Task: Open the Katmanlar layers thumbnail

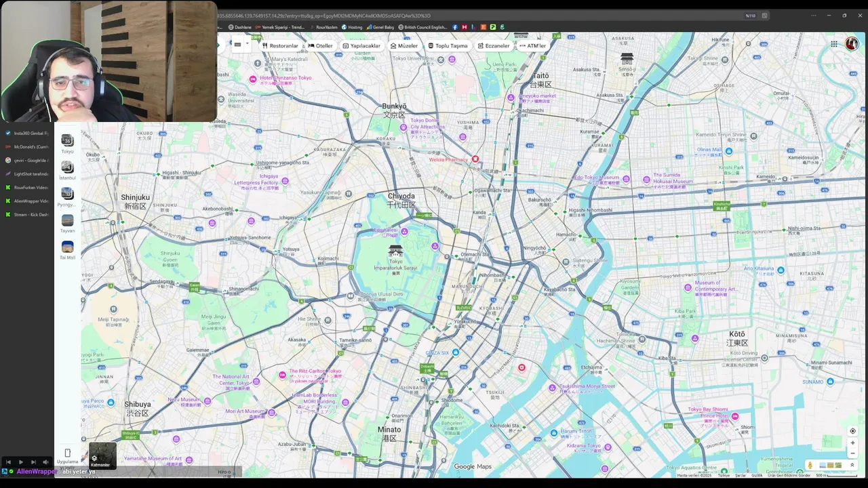Action: pyautogui.click(x=102, y=455)
